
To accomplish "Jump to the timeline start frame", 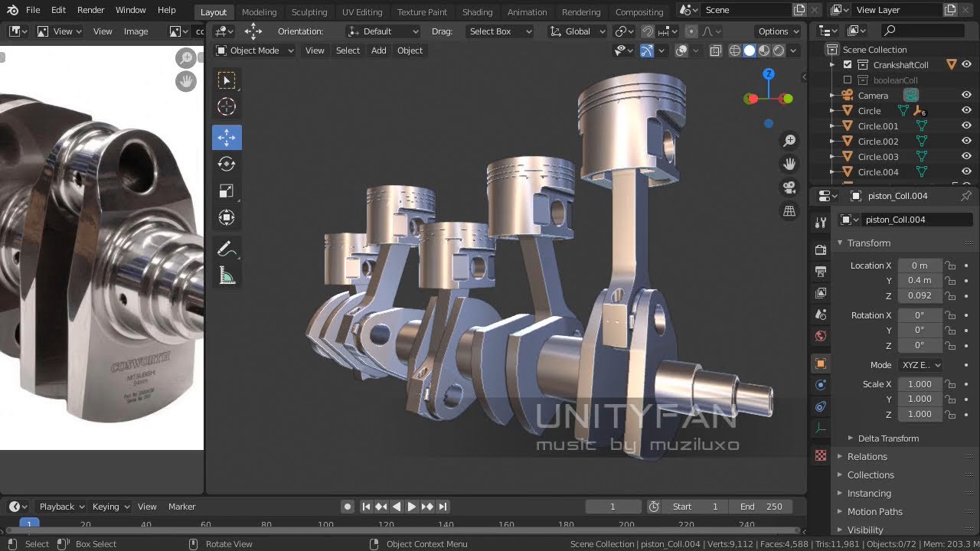I will [366, 507].
